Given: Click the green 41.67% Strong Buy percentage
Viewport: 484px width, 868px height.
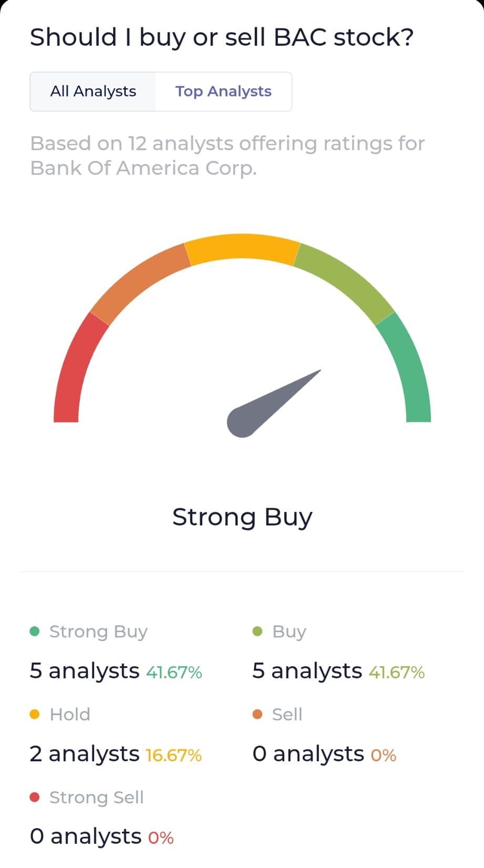Looking at the screenshot, I should coord(174,672).
